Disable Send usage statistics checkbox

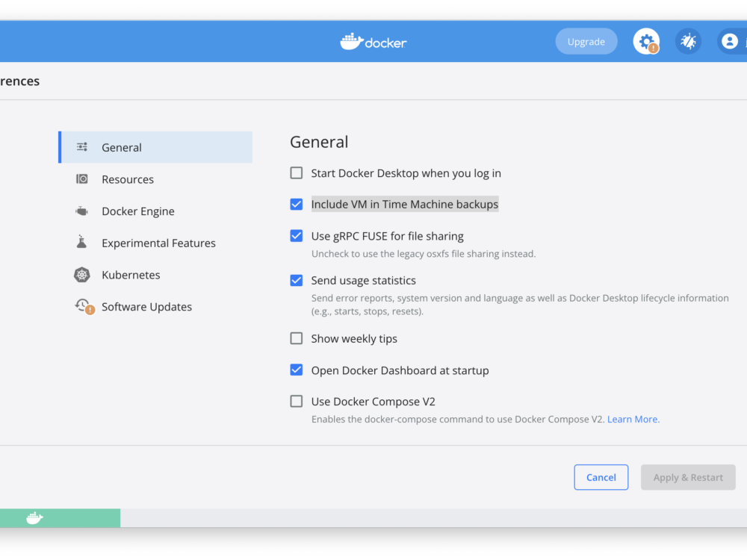point(297,280)
